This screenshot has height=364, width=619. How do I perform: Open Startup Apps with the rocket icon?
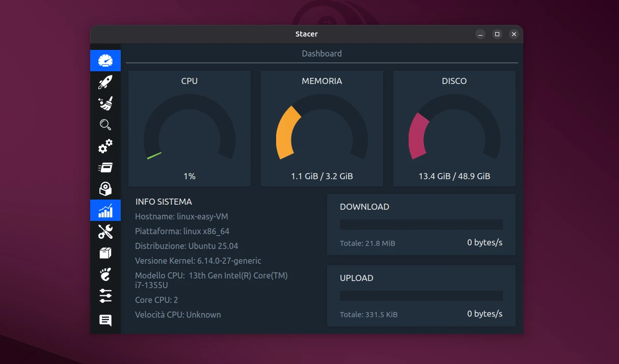(105, 81)
